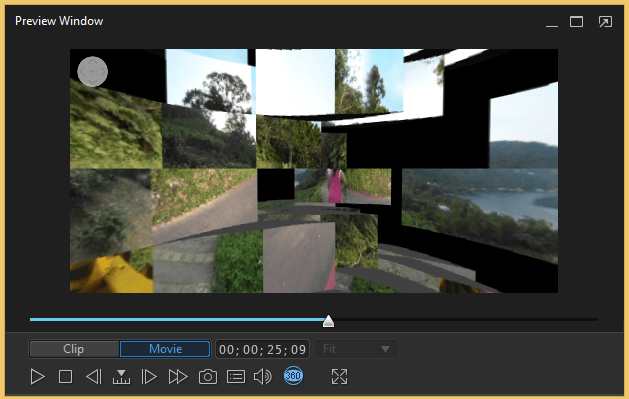
Task: Maximize the Preview Window
Action: [576, 22]
